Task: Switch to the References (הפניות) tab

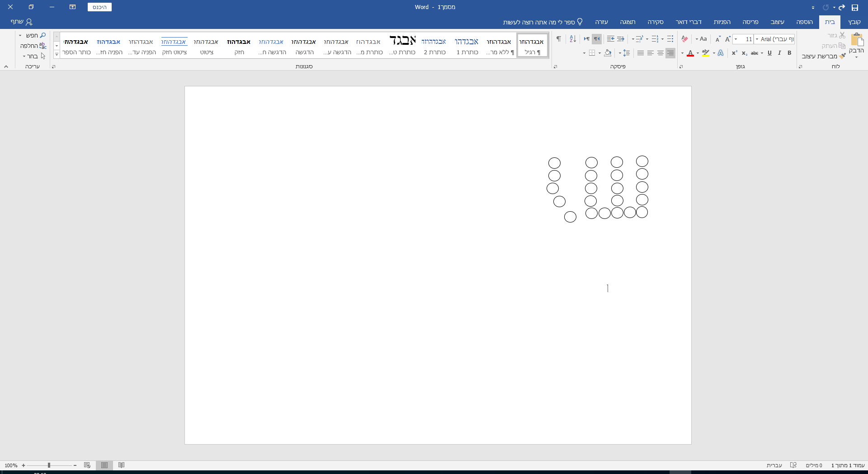Action: pyautogui.click(x=722, y=22)
